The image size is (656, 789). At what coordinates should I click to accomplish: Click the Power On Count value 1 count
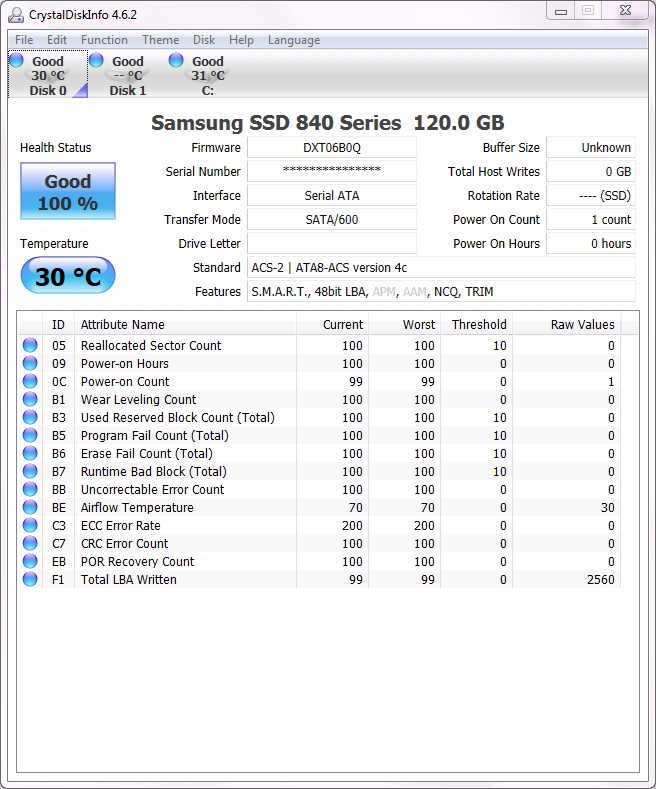(591, 219)
